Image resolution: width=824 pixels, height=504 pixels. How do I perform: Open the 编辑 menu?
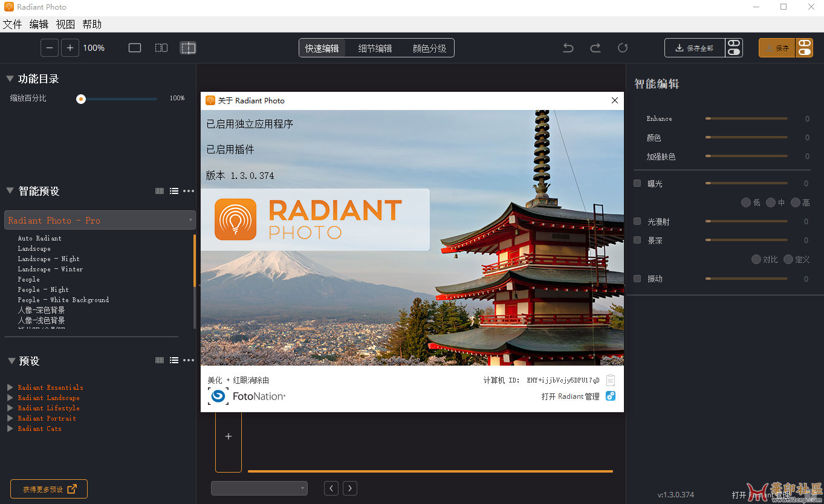tap(39, 24)
